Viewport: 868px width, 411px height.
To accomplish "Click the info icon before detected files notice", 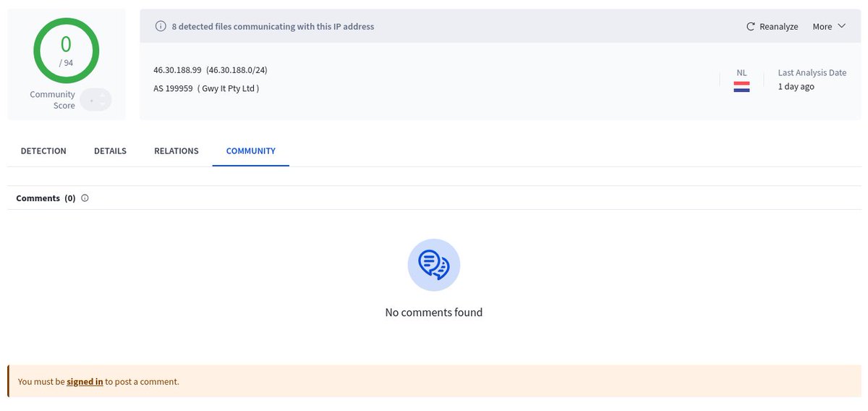I will pos(161,27).
